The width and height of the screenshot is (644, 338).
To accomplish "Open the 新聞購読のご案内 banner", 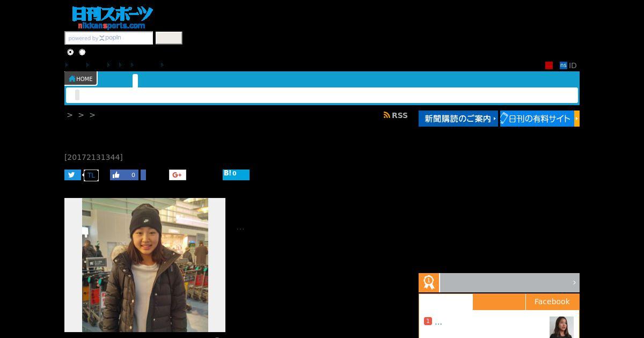I will (x=458, y=119).
